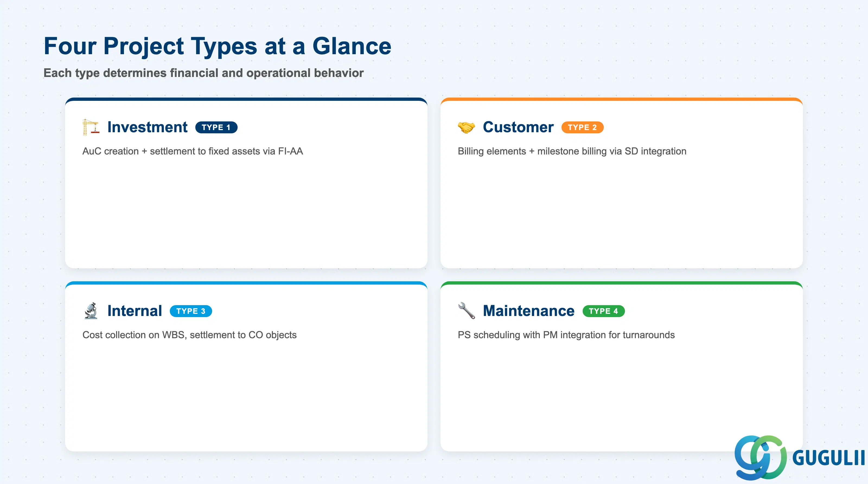Click 'Four Project Types at a Glance' title
Viewport: 868px width, 484px height.
point(217,46)
